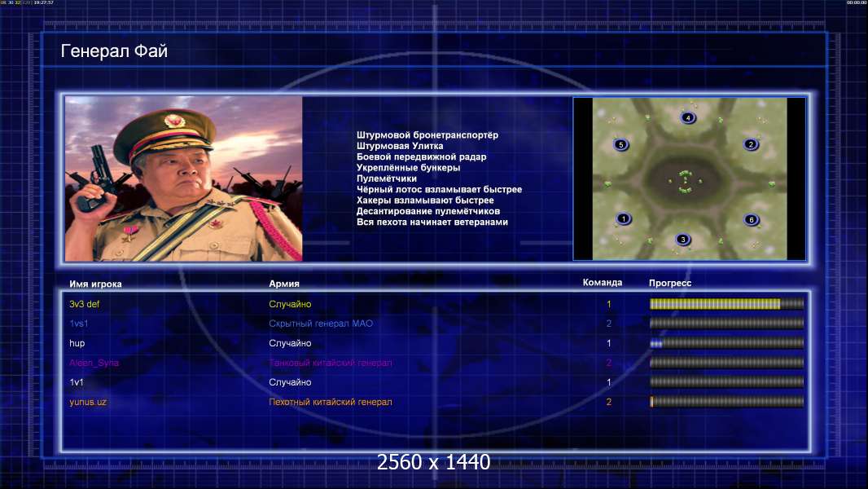Click the progress bar for player hup
The height and width of the screenshot is (489, 868).
726,343
